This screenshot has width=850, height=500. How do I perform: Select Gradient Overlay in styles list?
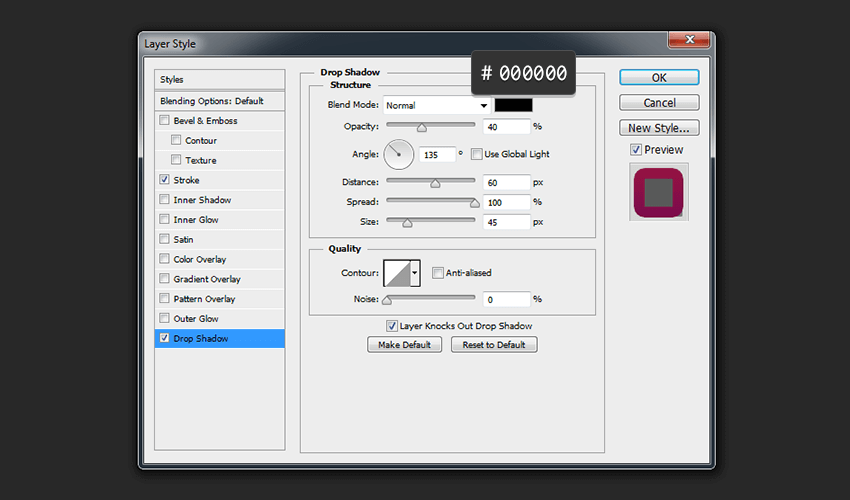(206, 279)
